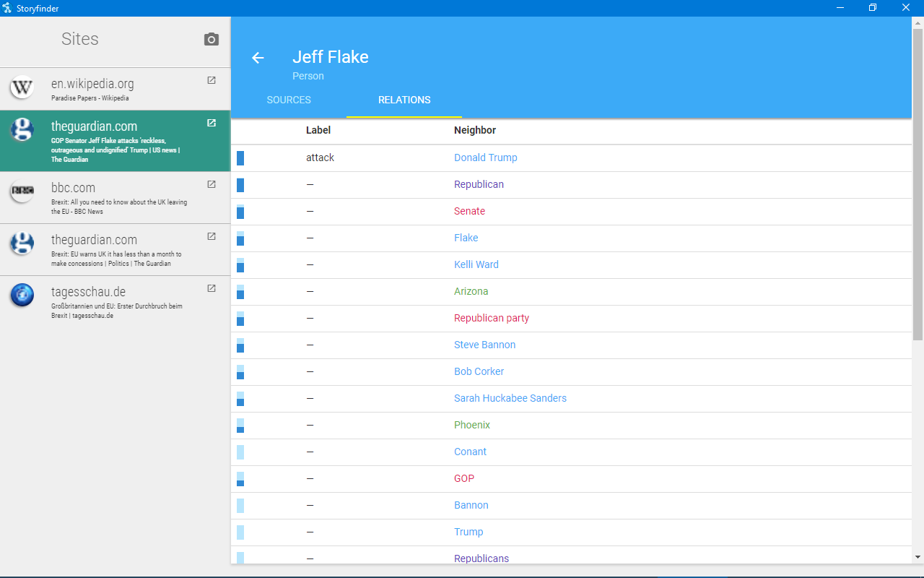This screenshot has width=924, height=578.
Task: Click the Sites panel heading
Action: (80, 39)
